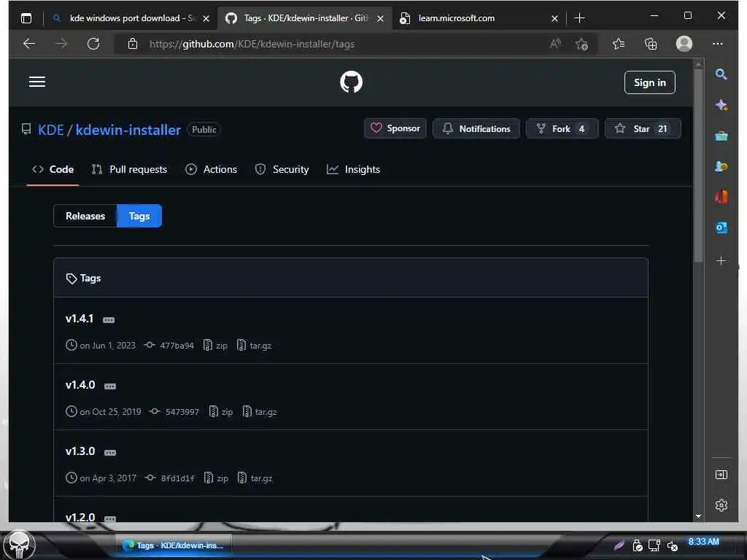Viewport: 747px width, 560px height.
Task: Expand the v1.4.1 tag message ellipsis
Action: [109, 320]
